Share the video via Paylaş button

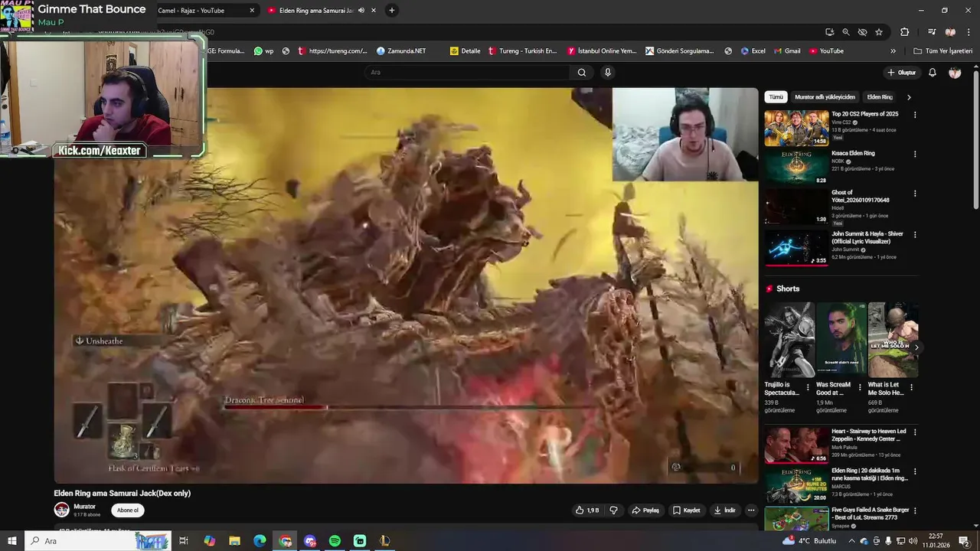coord(645,510)
